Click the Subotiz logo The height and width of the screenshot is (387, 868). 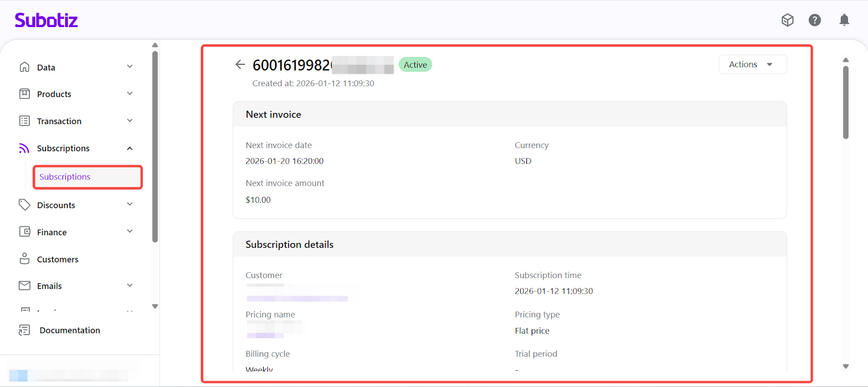coord(46,20)
